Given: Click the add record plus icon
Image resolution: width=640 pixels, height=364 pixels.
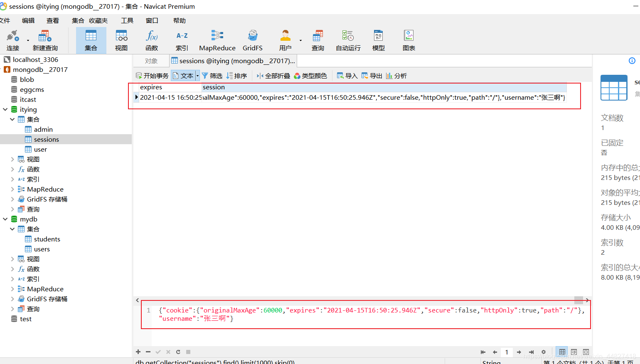Looking at the screenshot, I should (138, 352).
